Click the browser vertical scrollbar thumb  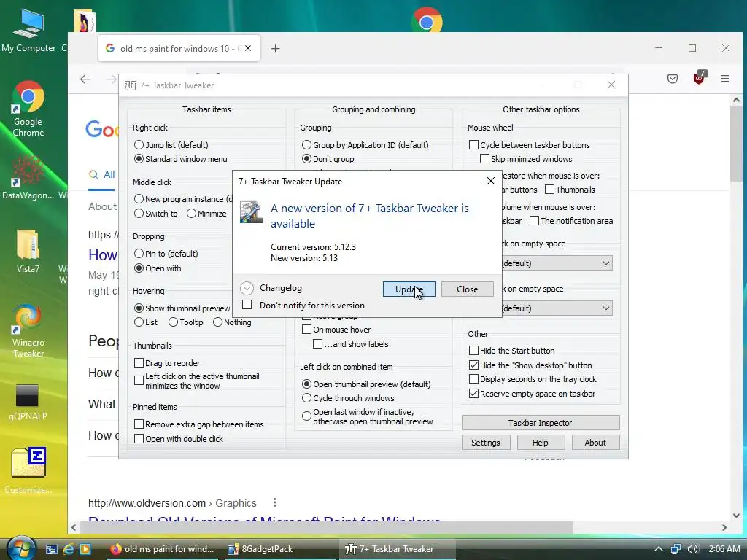tap(736, 144)
